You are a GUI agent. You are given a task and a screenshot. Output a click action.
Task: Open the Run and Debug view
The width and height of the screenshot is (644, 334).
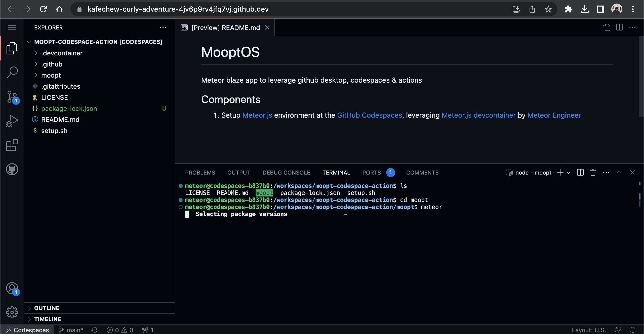pyautogui.click(x=12, y=120)
